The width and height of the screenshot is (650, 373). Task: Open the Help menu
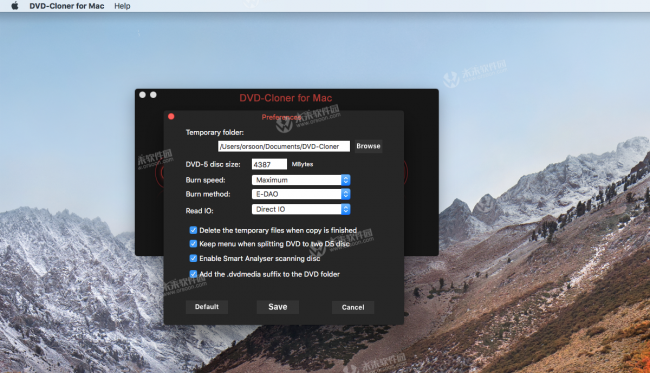[x=122, y=6]
